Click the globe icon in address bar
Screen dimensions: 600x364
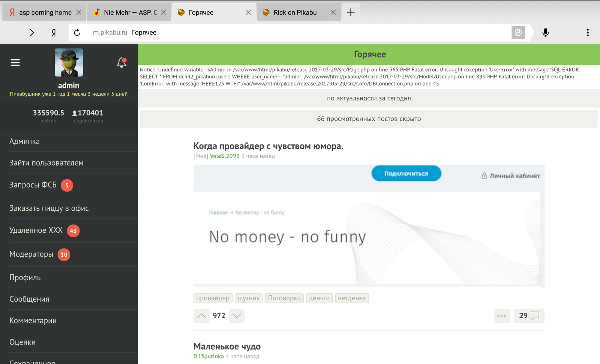click(518, 33)
